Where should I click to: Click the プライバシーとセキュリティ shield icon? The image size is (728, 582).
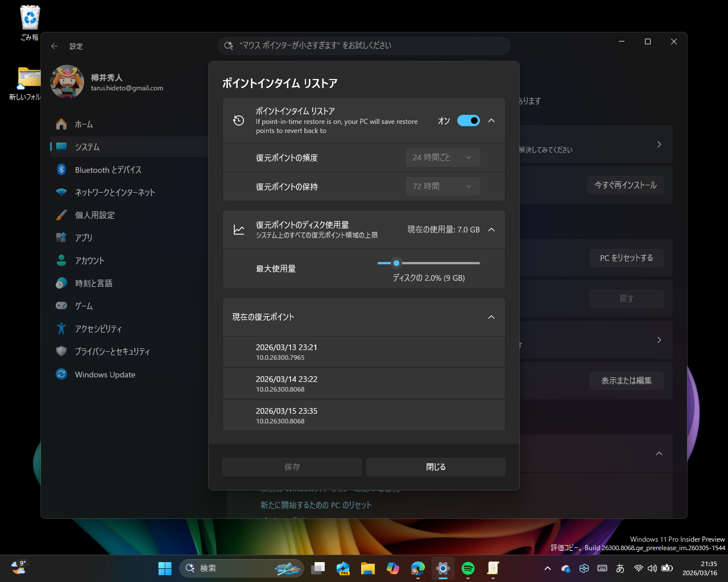[61, 351]
